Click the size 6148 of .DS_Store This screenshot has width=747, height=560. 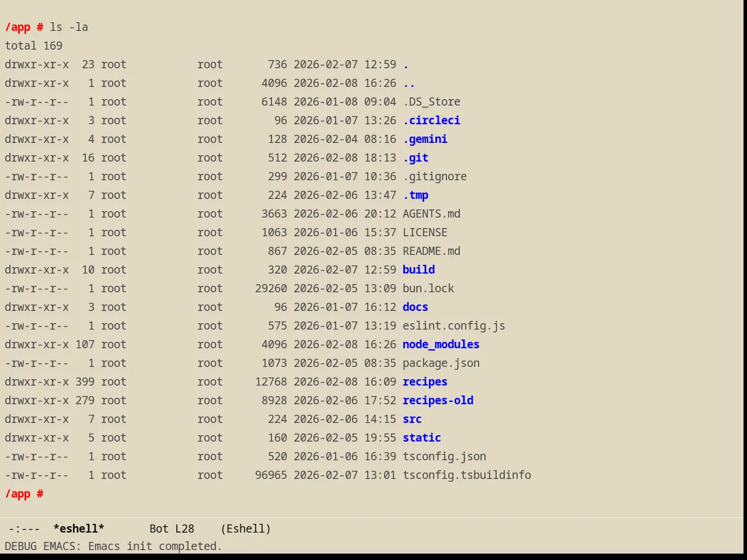pos(274,101)
